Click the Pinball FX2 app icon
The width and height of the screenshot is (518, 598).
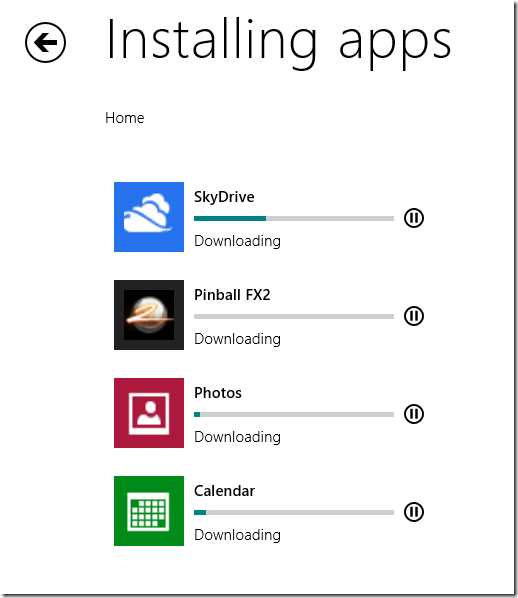pos(149,315)
